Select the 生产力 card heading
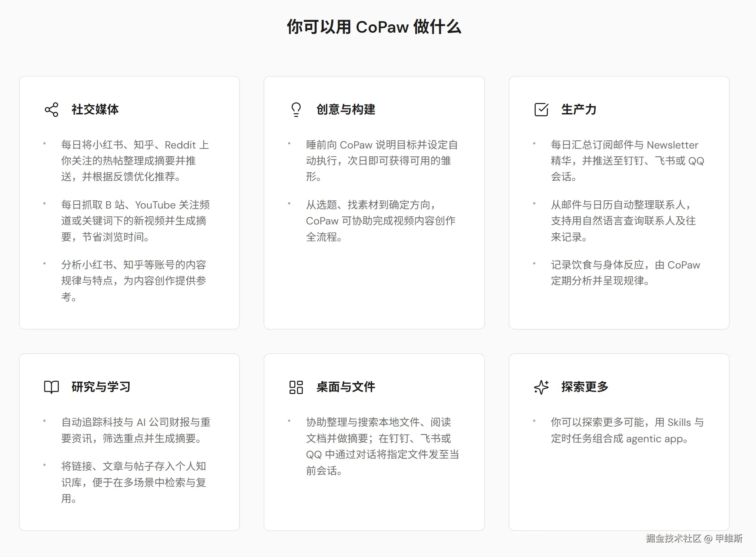This screenshot has height=557, width=756. pos(579,110)
